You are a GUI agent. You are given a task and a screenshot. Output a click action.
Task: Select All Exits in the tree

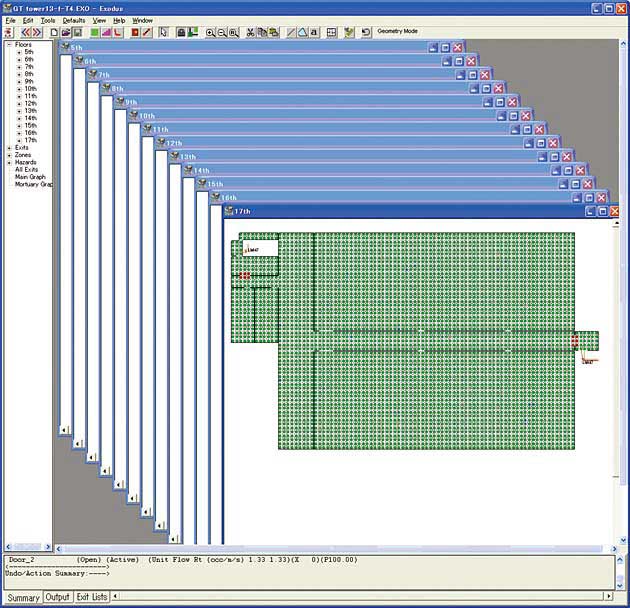tap(27, 170)
